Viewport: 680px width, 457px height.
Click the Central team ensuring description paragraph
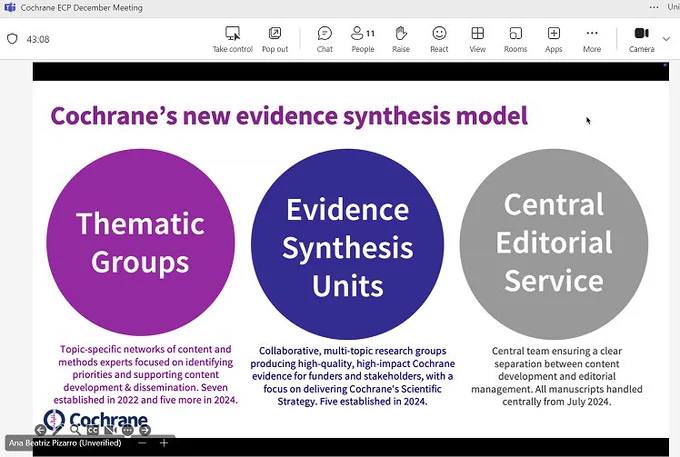(x=557, y=376)
